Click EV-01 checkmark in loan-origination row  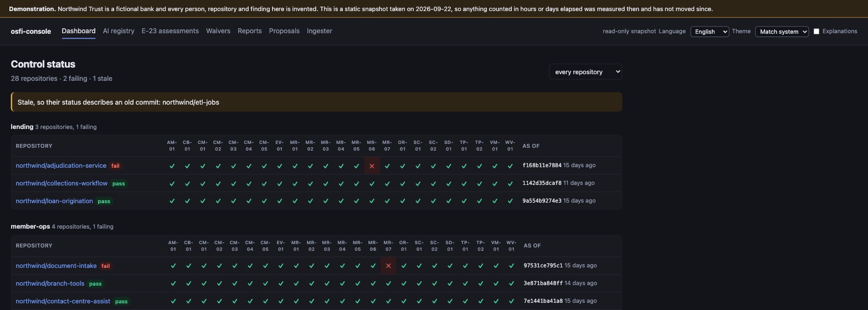click(280, 201)
